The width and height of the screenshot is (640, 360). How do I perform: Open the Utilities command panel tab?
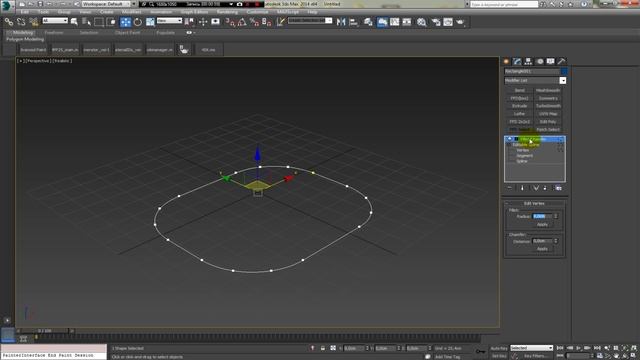point(562,61)
